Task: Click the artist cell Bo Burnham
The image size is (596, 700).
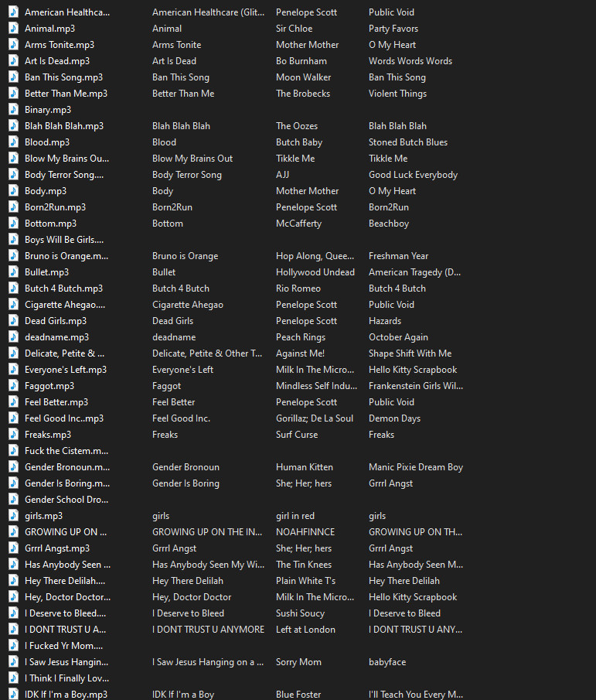Action: click(301, 60)
